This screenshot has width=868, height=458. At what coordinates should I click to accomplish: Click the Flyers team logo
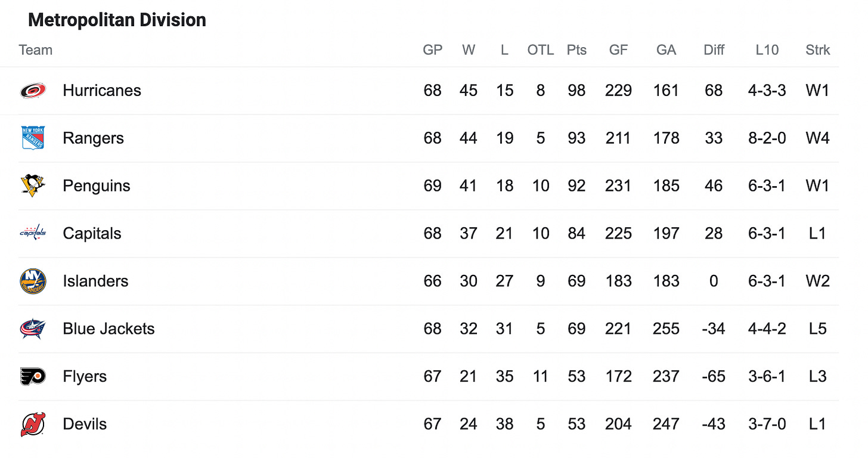coord(33,376)
